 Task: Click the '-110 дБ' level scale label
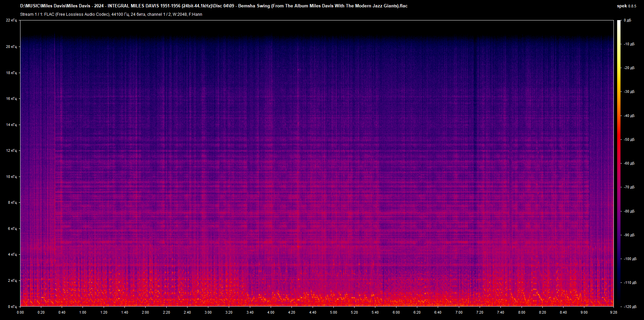point(630,283)
